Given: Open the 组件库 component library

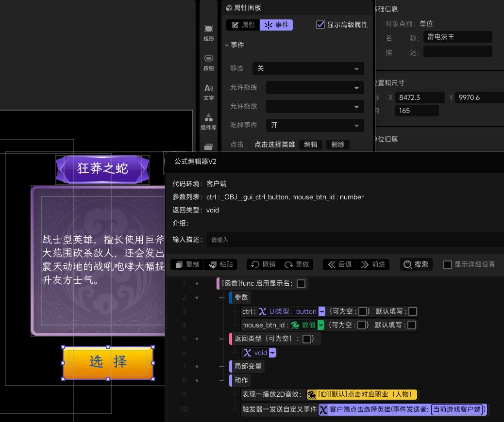Looking at the screenshot, I should [x=208, y=121].
